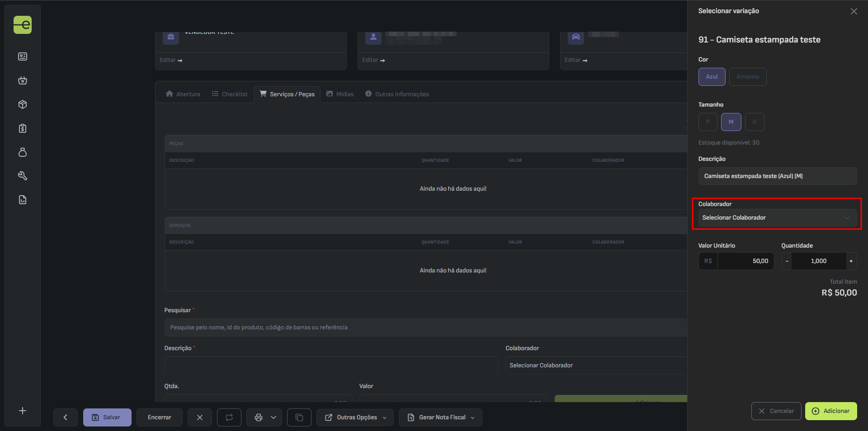This screenshot has width=868, height=431.
Task: Click the Cancelar button
Action: click(x=776, y=411)
